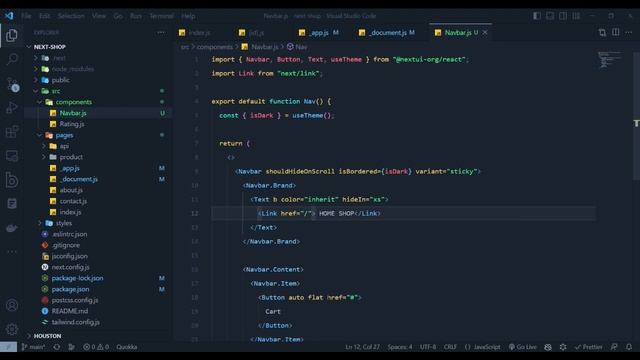
Task: Open the Selection menu
Action: tap(71, 16)
